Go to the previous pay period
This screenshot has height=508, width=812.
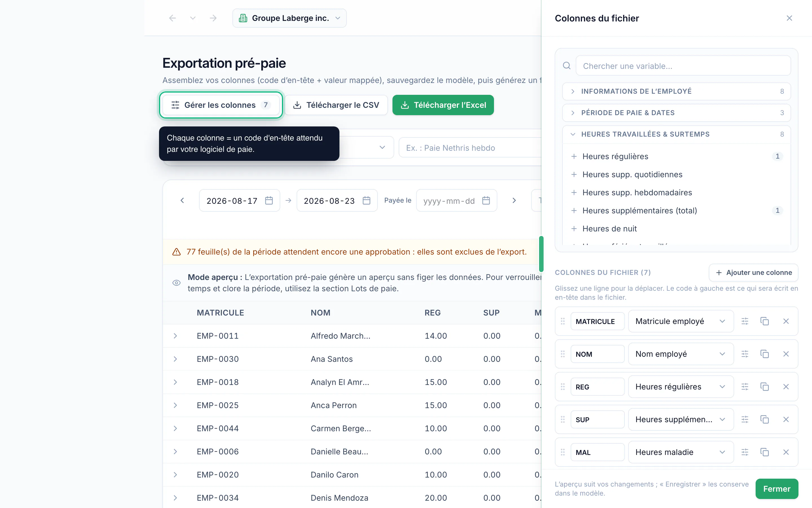[x=182, y=201]
